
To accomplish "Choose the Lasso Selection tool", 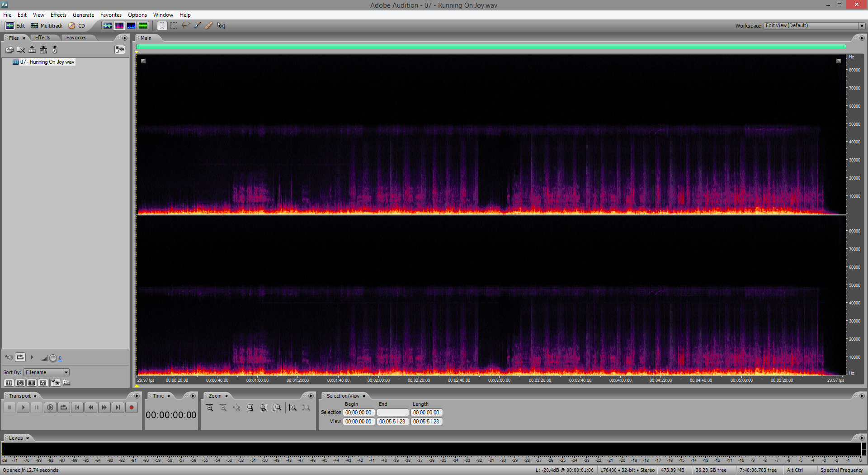I will [185, 26].
